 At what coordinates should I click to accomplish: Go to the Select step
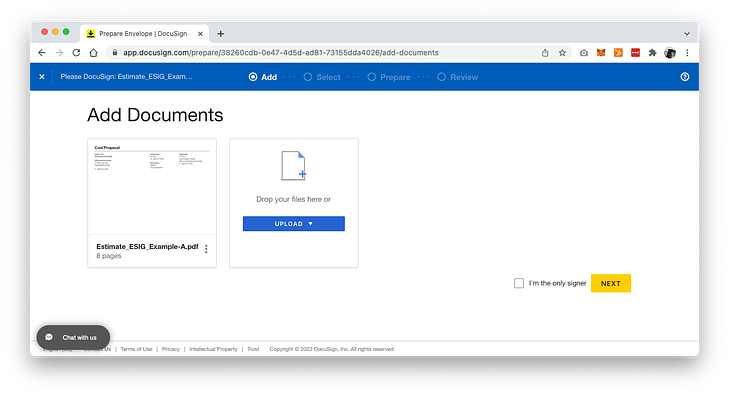pos(322,77)
